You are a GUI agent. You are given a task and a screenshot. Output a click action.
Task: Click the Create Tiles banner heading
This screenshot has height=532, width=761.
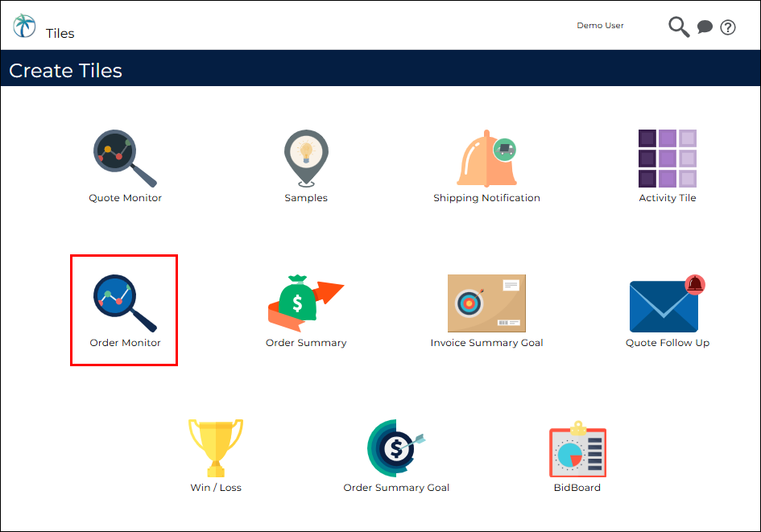[x=65, y=71]
